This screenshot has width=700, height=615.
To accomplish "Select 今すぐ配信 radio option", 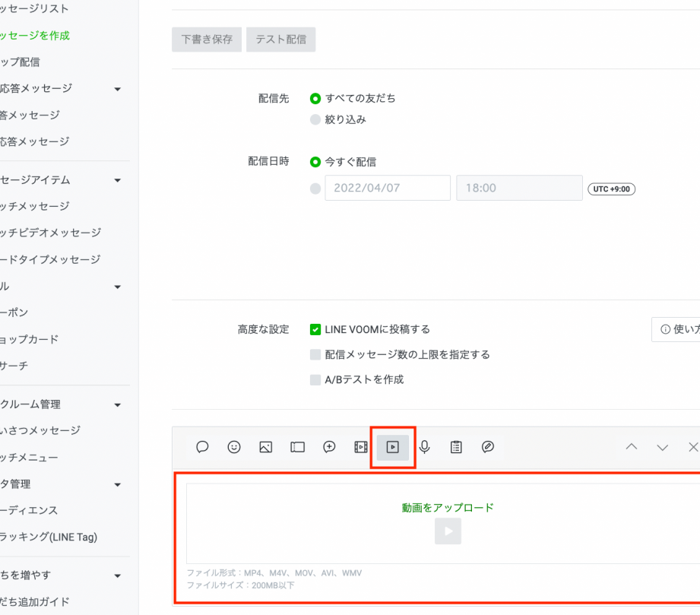I will click(315, 162).
